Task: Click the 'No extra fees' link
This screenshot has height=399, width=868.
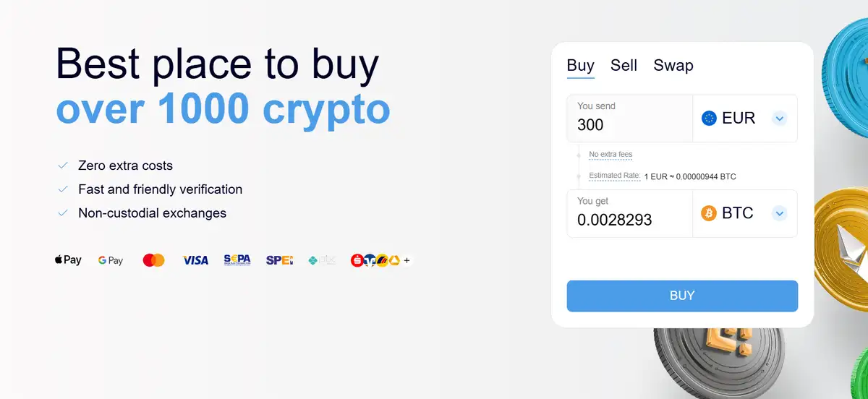Action: click(610, 155)
